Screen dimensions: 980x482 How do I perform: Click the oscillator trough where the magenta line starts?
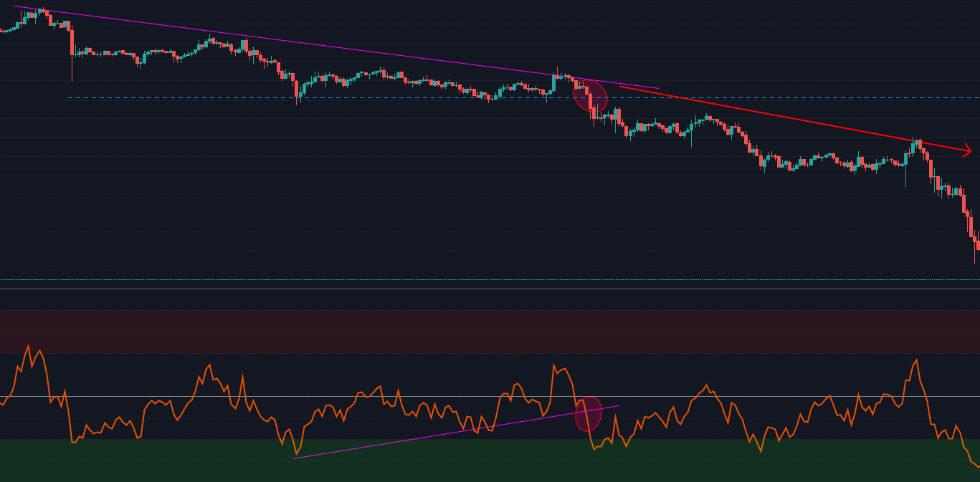click(295, 454)
